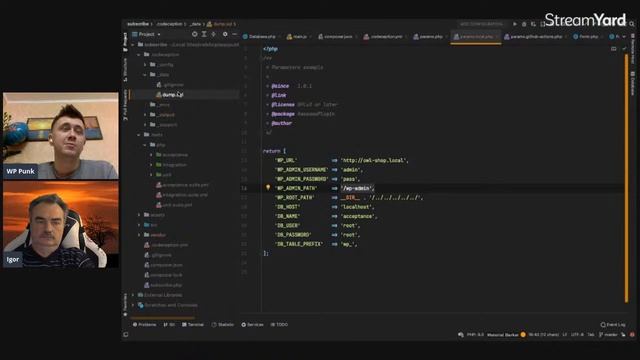640x360 pixels.
Task: Expand the acceptance tests folder
Action: coord(151,155)
